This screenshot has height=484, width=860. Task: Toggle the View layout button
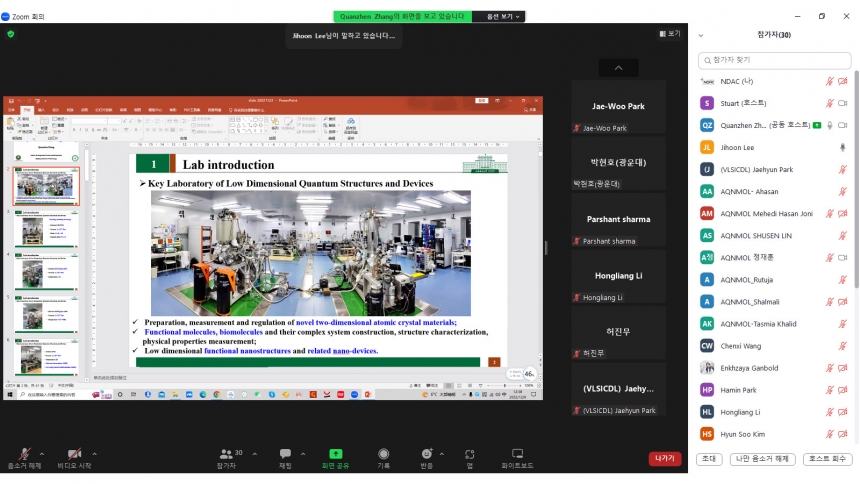669,34
